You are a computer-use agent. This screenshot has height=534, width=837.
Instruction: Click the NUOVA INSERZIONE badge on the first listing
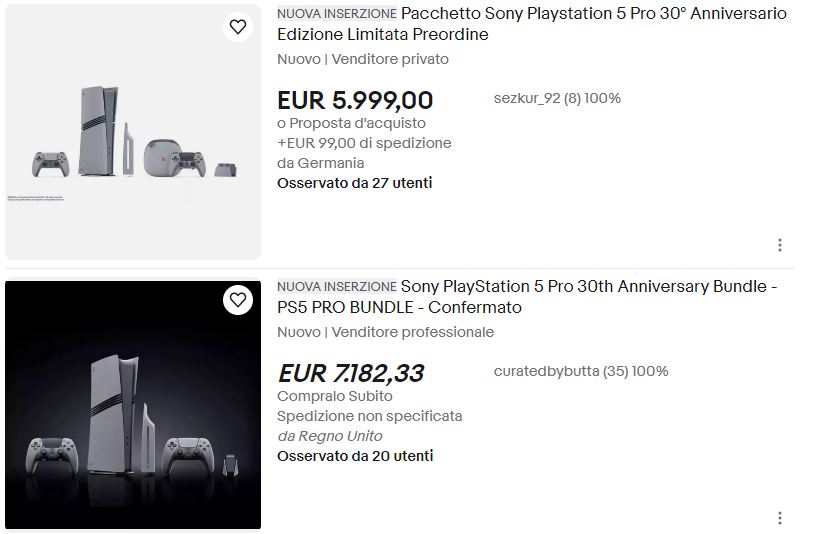(336, 14)
